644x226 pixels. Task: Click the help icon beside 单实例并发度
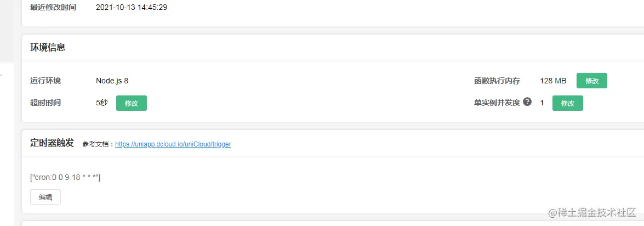(x=527, y=102)
